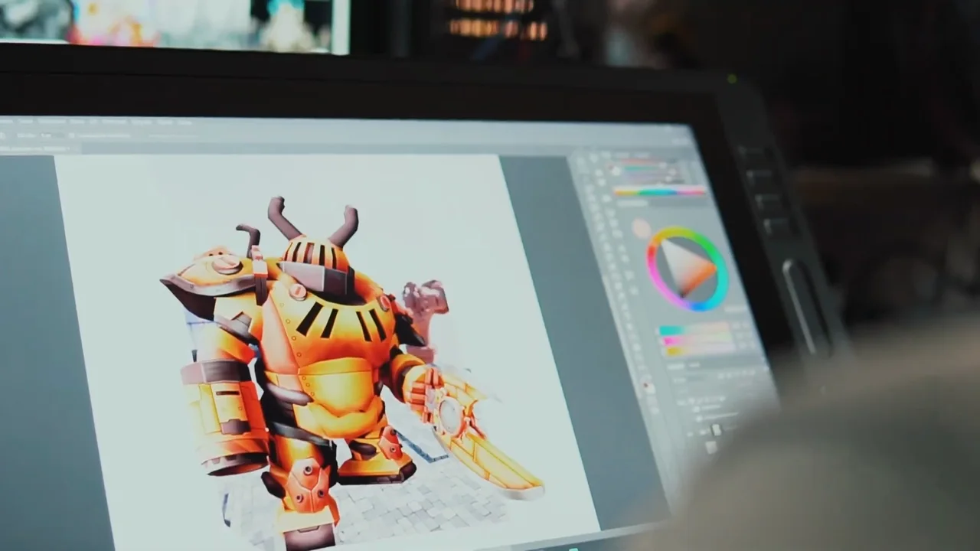The image size is (980, 551).
Task: Adjust the cyan color slider below the wheel
Action: click(x=694, y=329)
